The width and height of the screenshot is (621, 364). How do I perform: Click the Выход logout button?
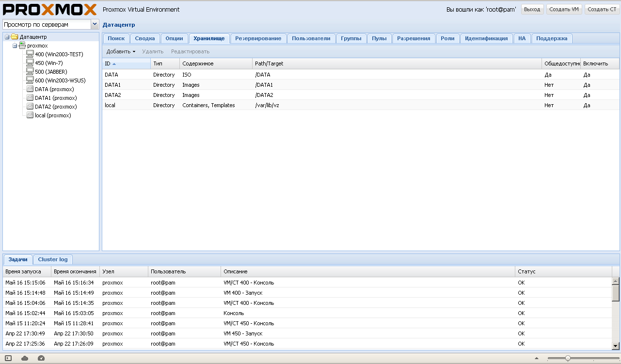click(532, 9)
